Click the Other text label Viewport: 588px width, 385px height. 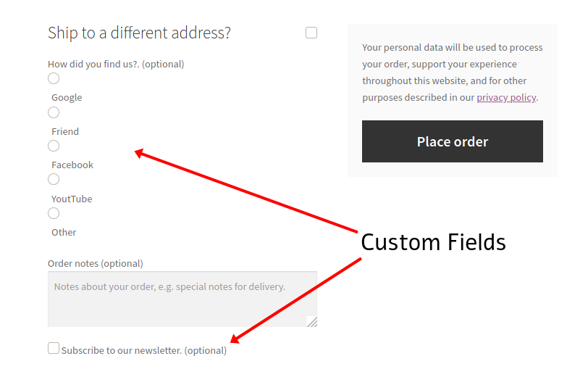(x=64, y=232)
